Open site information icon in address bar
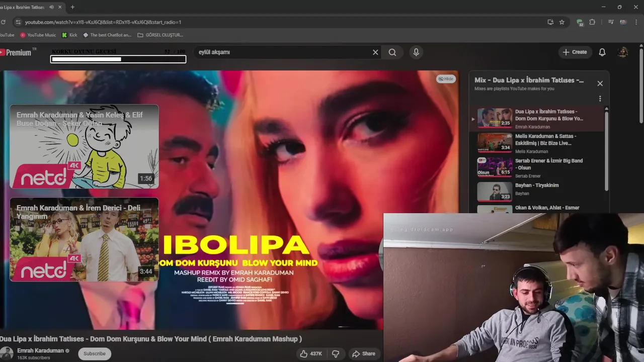This screenshot has width=644, height=362. point(18,22)
